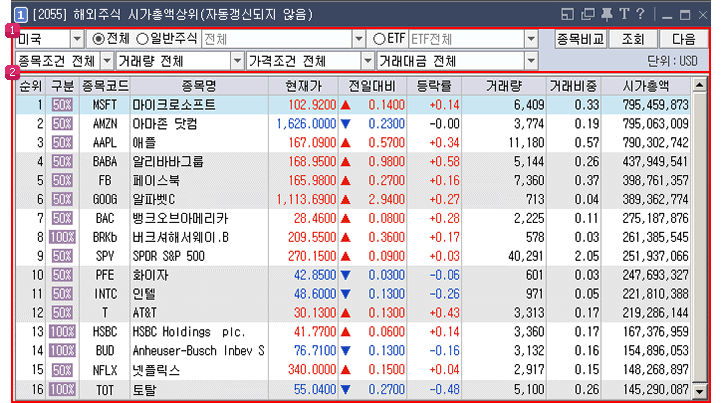Click the 1,626.0000 price of Amazon
723x403 pixels.
tap(306, 124)
